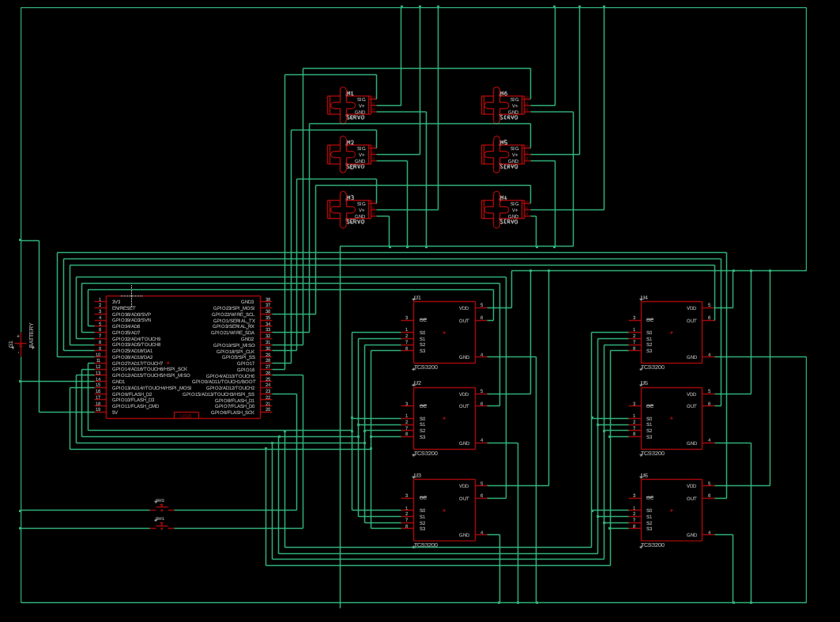The height and width of the screenshot is (622, 840).
Task: Select pushbutton switch SW1
Action: coord(161,526)
